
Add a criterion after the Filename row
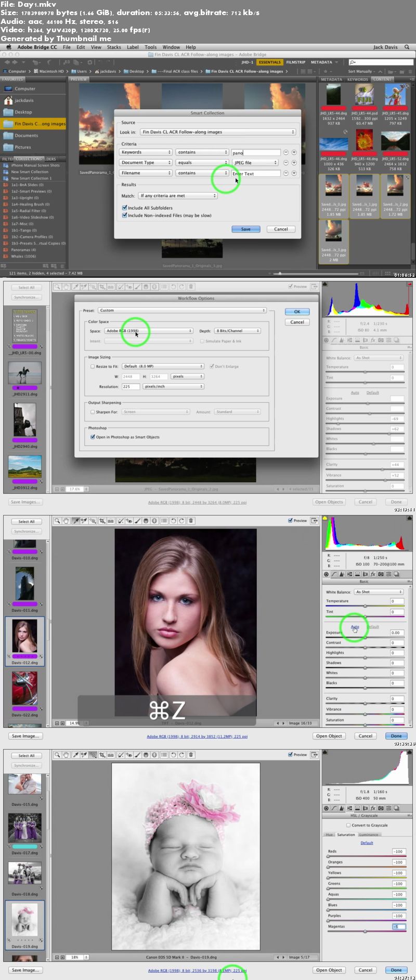[x=294, y=173]
